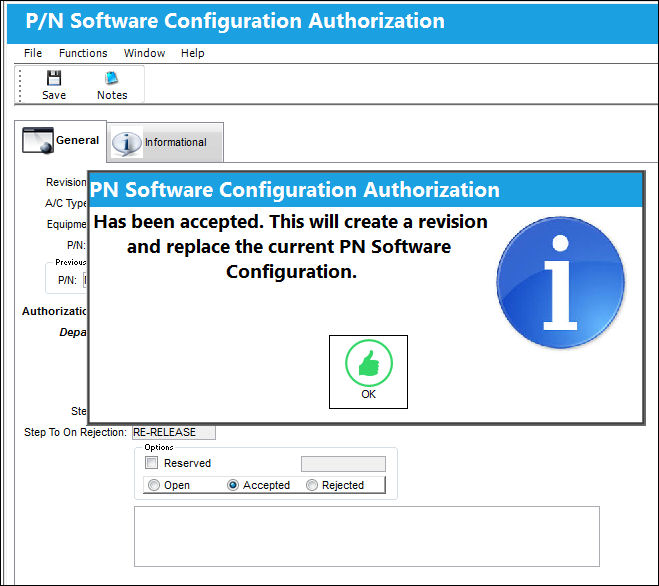Click the Step To On Rejection field
659x586 pixels.
[x=174, y=432]
